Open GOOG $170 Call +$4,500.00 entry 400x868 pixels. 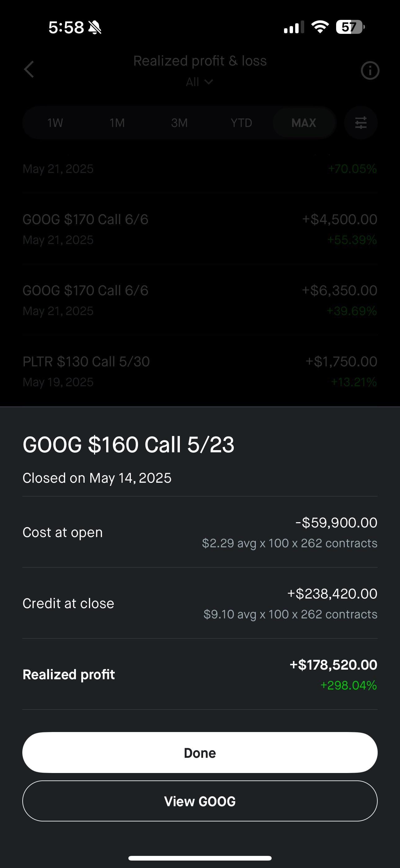click(x=200, y=229)
